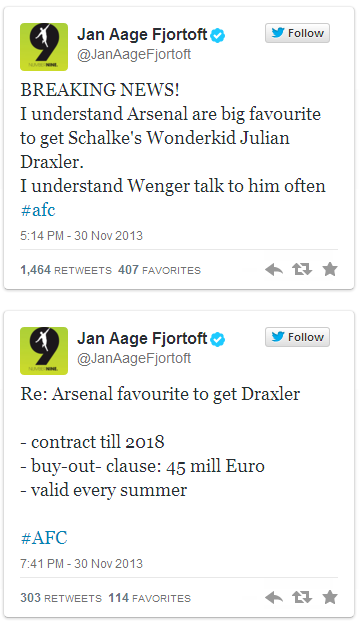Follow Jan Aage Fjortoft from first tweet
Viewport: 363px width, 623px height.
pyautogui.click(x=297, y=33)
